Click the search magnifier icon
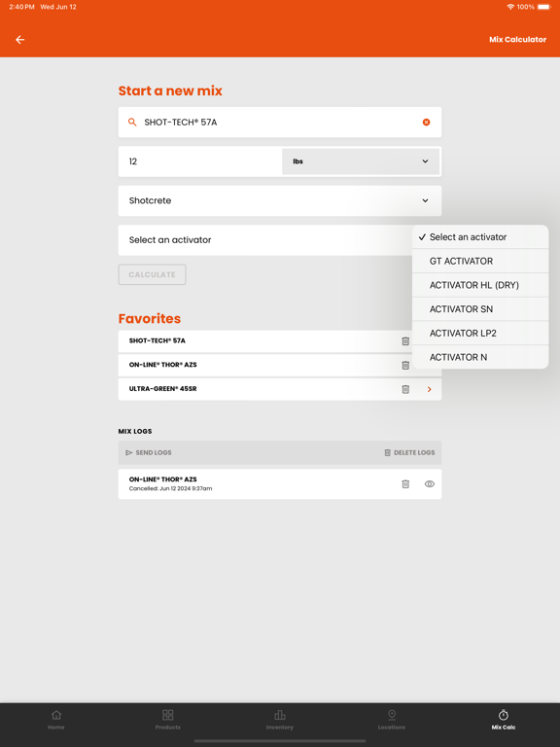Viewport: 560px width, 747px height. [x=132, y=122]
